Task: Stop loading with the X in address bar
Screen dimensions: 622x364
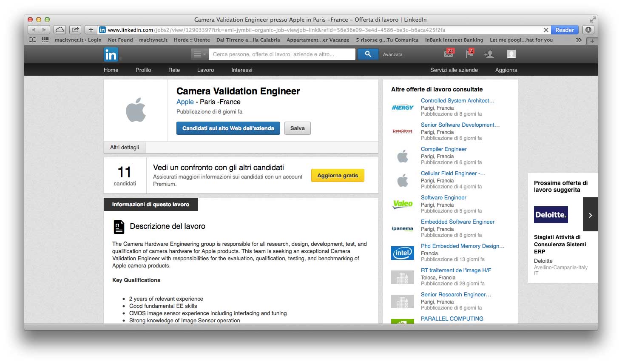Action: [546, 30]
